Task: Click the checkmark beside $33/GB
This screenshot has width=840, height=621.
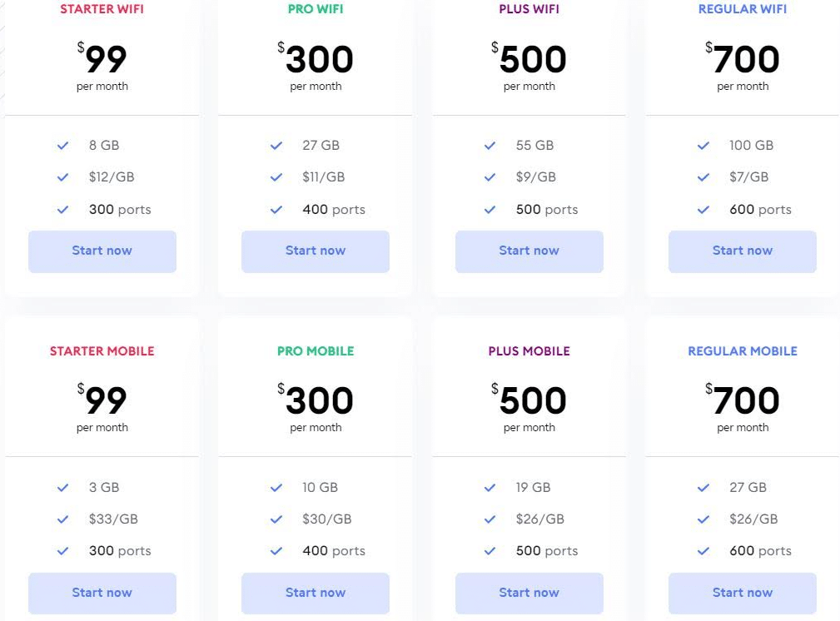Action: 62,519
